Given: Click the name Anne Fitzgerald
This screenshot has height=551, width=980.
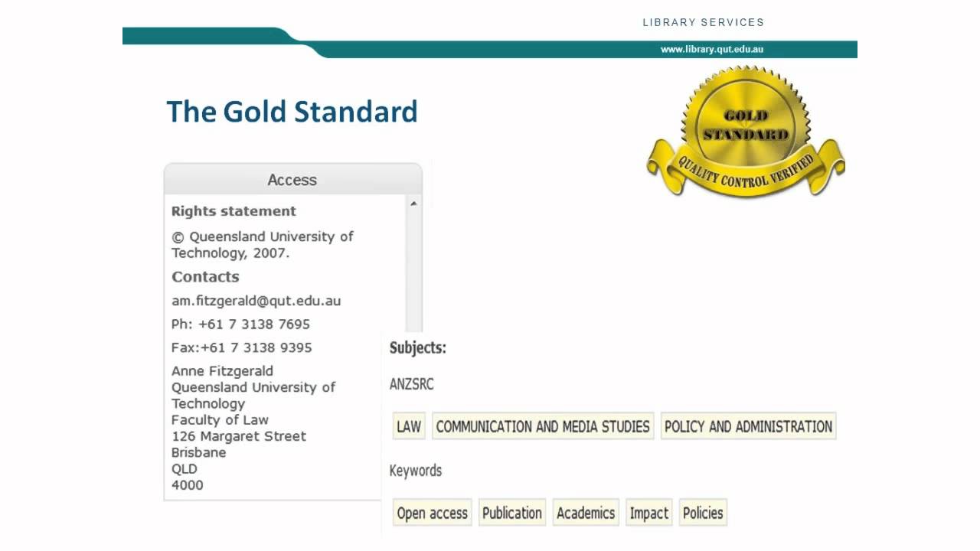Looking at the screenshot, I should pyautogui.click(x=222, y=371).
